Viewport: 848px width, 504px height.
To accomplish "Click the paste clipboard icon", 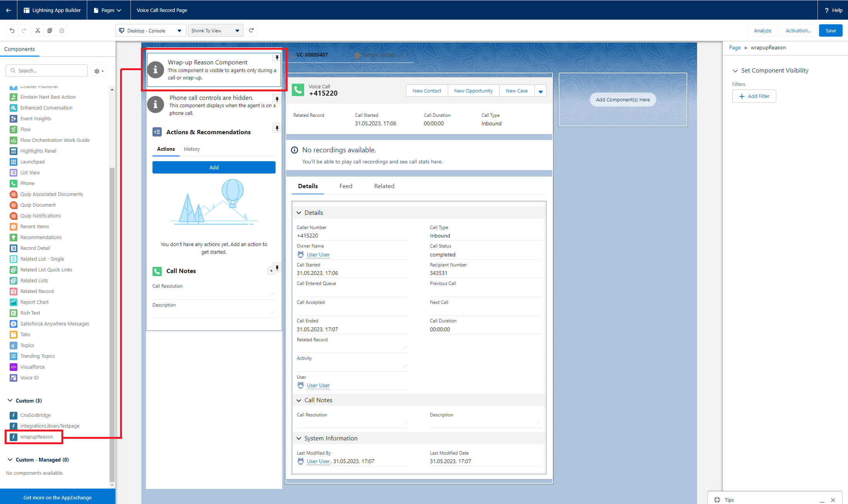I will point(62,30).
